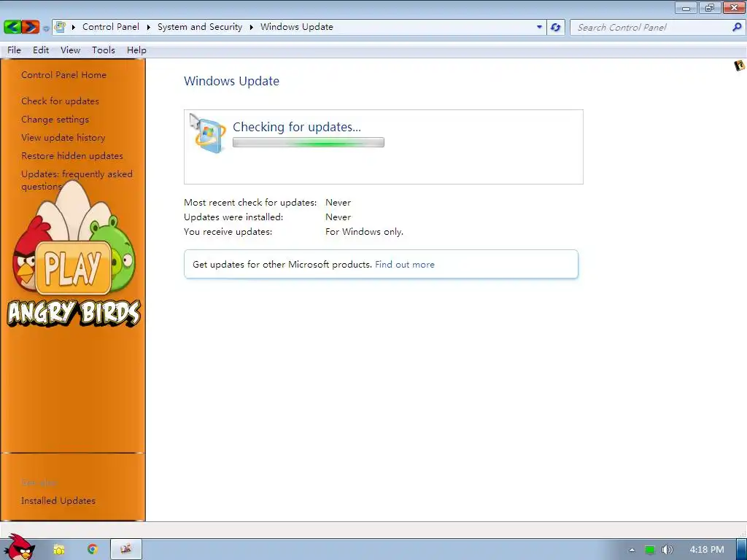Image resolution: width=747 pixels, height=560 pixels.
Task: Click the Checking for updates... text
Action: pos(297,127)
